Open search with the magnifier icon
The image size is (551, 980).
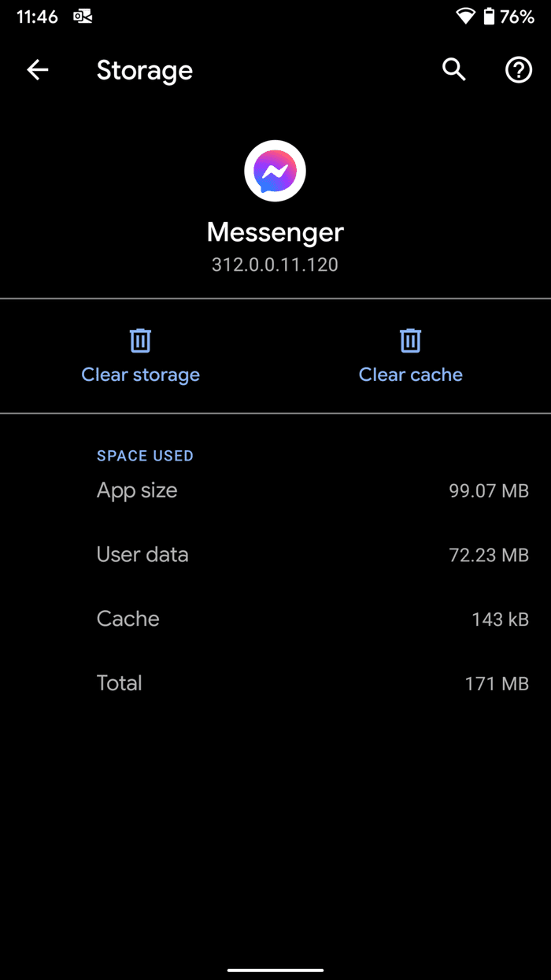454,70
